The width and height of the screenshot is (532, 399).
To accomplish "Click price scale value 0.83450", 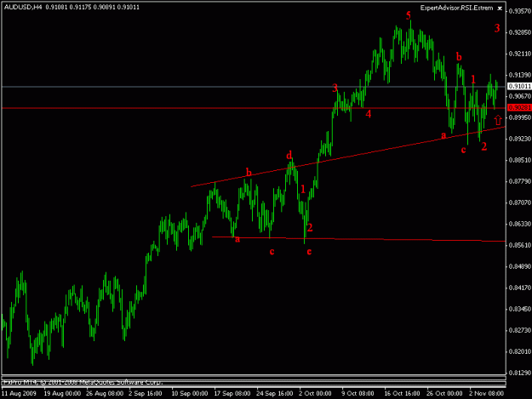I will pos(520,309).
